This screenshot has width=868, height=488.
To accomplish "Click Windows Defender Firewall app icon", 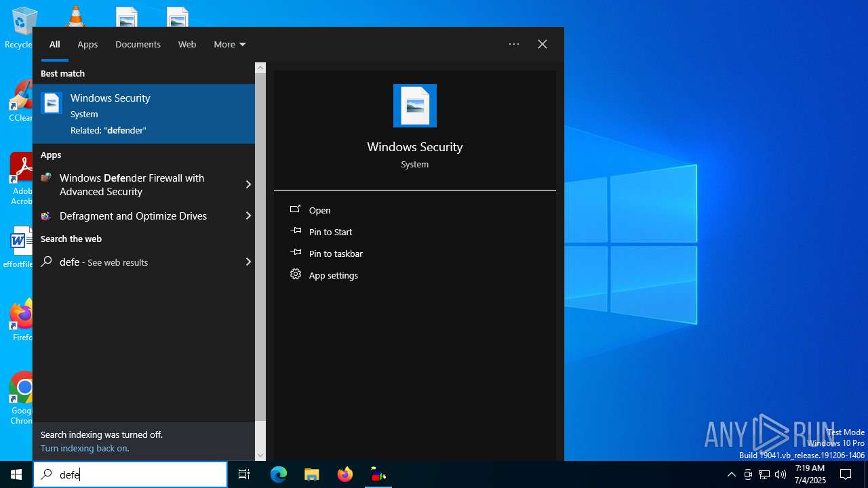I will click(46, 178).
